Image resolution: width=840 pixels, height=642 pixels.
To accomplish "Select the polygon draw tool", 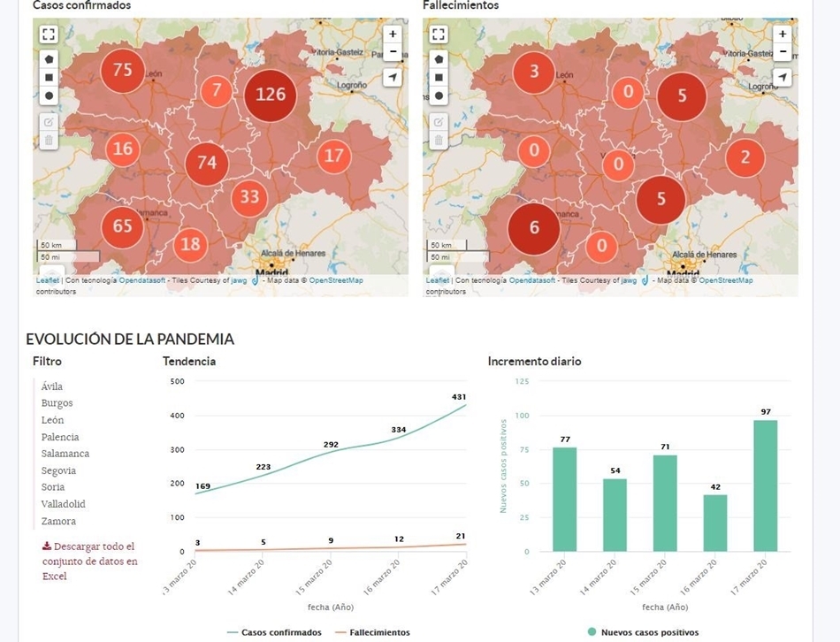I will tap(49, 58).
